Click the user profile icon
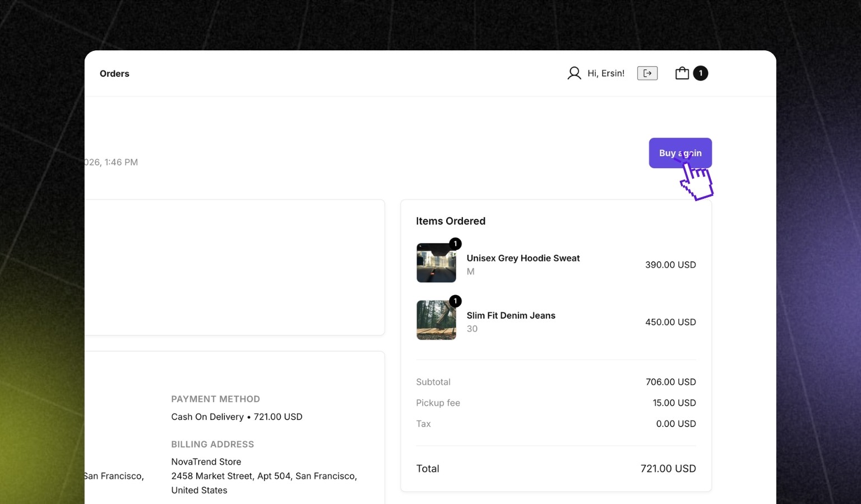The image size is (861, 504). (x=574, y=73)
